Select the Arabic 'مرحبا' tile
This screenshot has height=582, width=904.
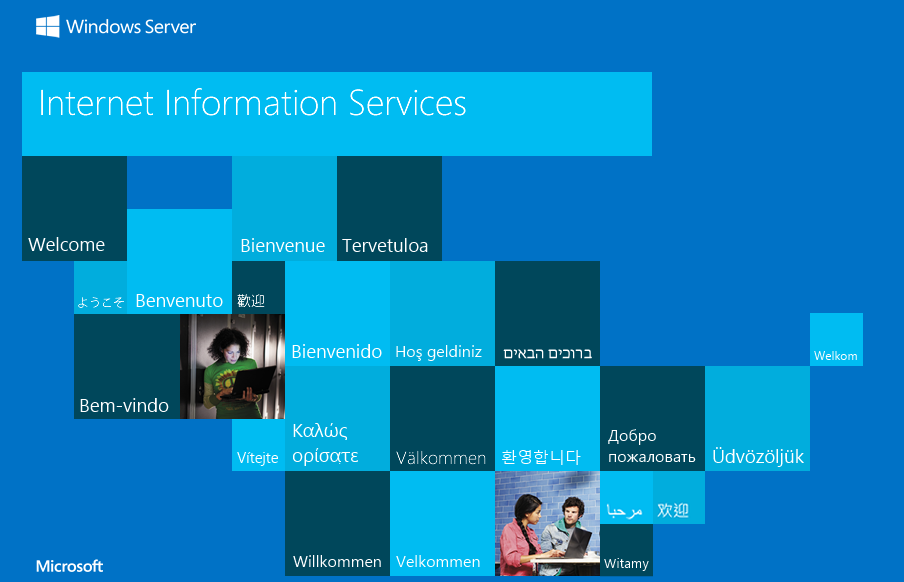[x=626, y=497]
